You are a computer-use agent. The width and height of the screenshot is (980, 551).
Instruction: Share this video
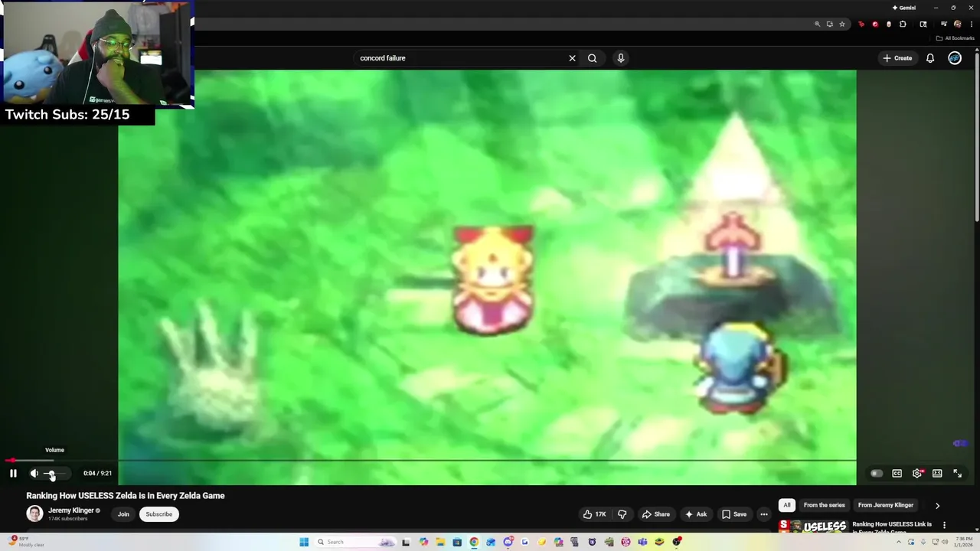tap(656, 514)
